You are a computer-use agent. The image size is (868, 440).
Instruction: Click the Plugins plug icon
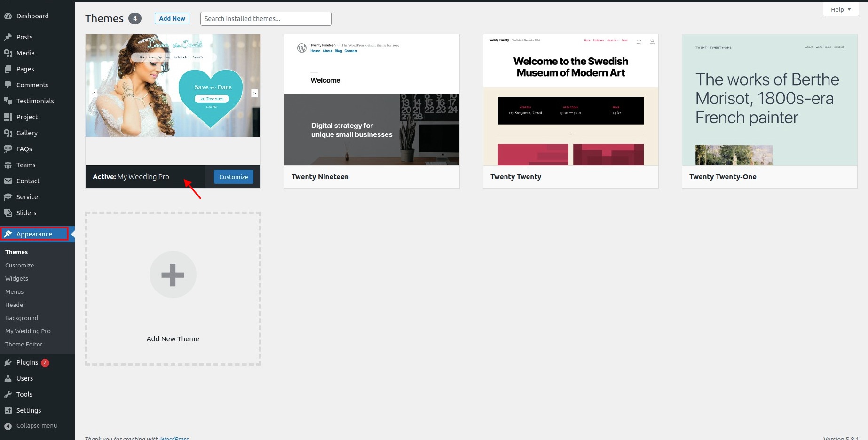click(8, 362)
